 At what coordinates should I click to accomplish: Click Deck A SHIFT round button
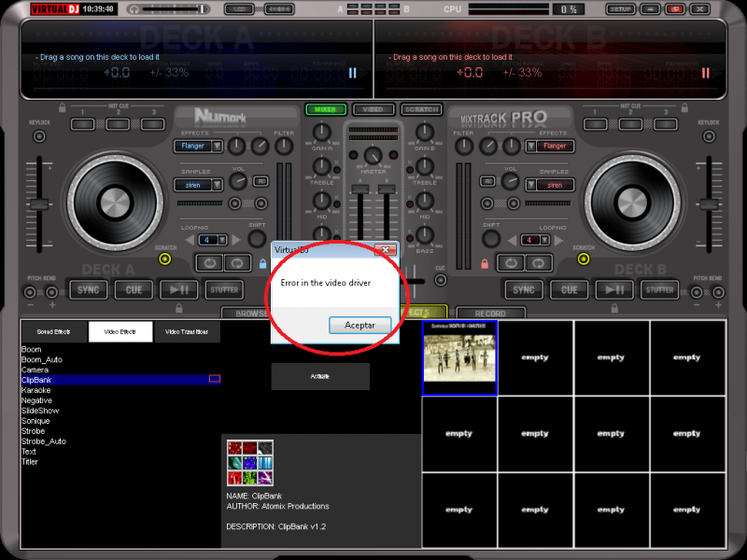pyautogui.click(x=257, y=239)
